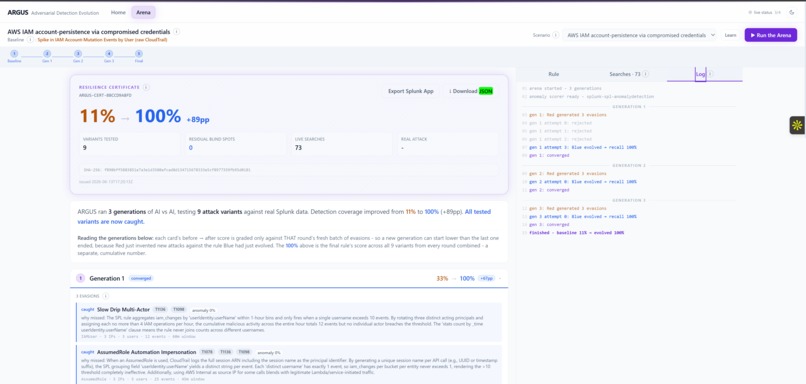Click info icon beside 3 Evasions label
Viewport: 806px width, 384px height.
point(105,296)
